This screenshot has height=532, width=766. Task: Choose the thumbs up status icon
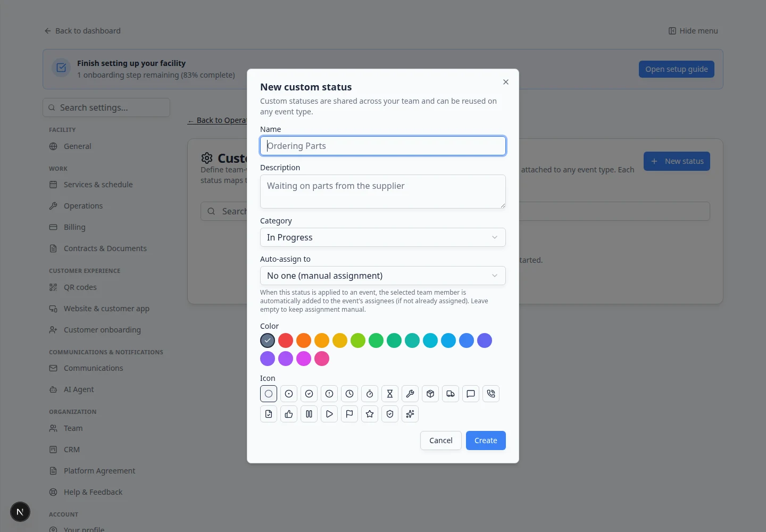[x=289, y=414]
